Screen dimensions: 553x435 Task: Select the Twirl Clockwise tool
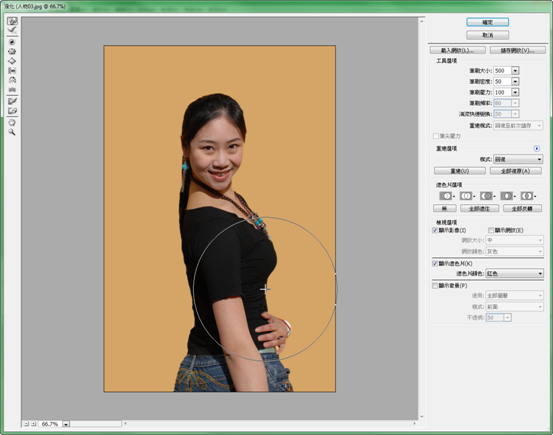coord(12,42)
